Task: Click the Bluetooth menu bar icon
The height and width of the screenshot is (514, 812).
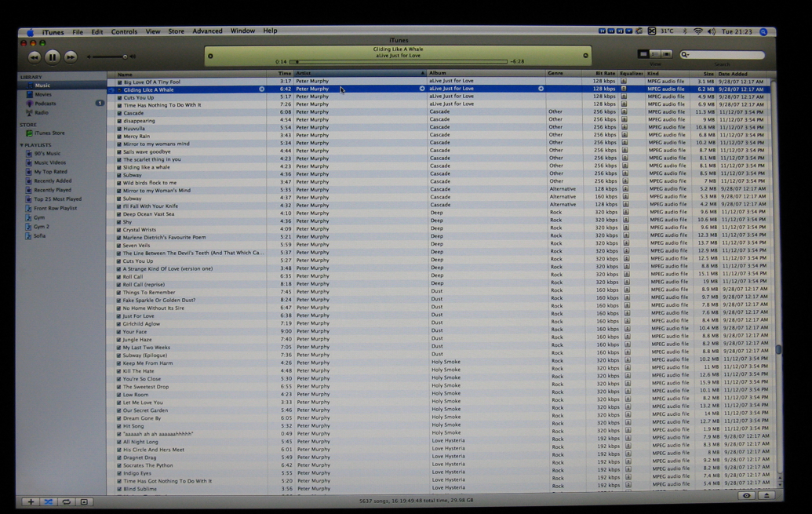Action: [x=685, y=31]
